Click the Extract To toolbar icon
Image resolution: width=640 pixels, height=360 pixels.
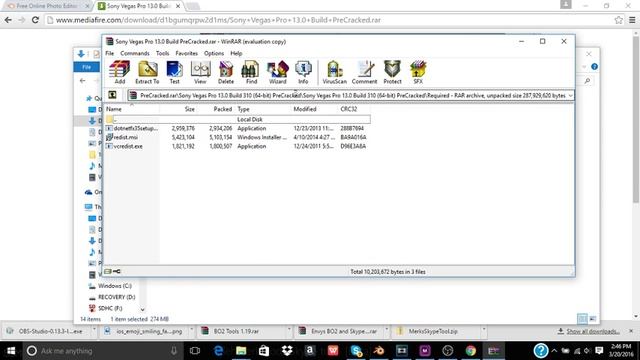147,72
